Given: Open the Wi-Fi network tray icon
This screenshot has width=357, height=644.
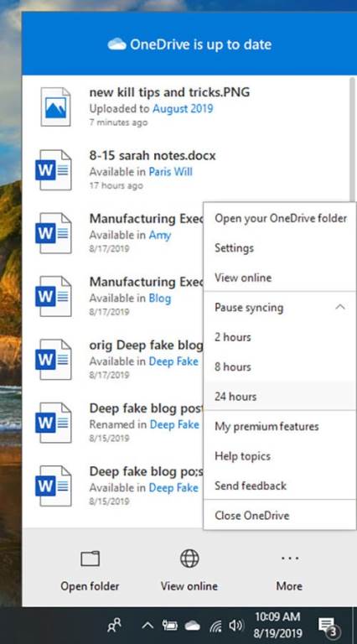Looking at the screenshot, I should (215, 626).
